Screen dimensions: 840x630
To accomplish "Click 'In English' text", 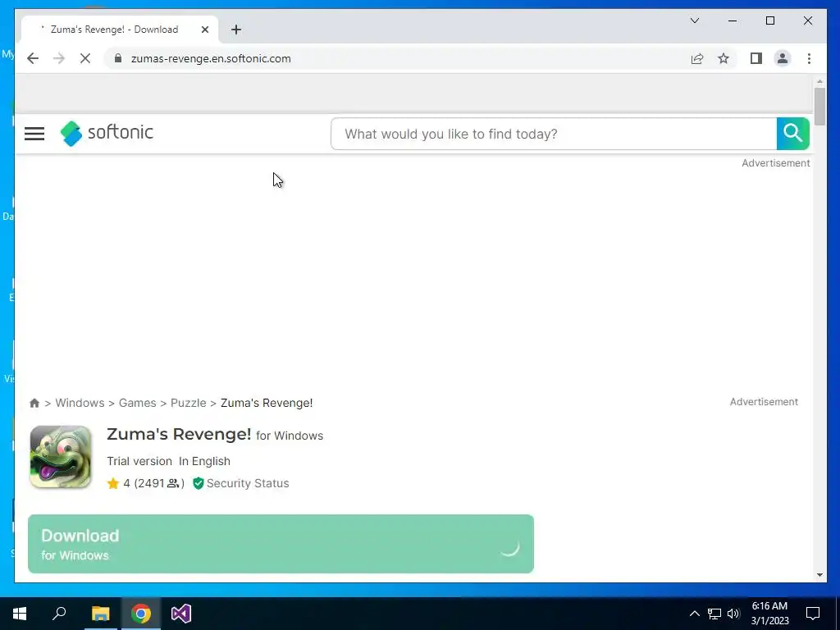I will tap(204, 461).
